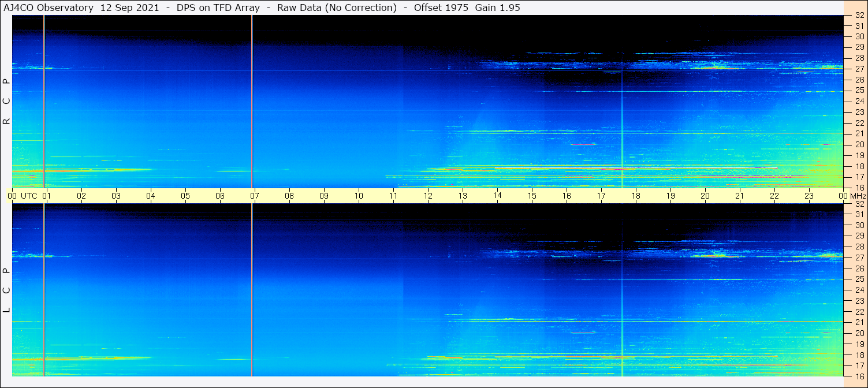Click the 19 hour tick on time axis
Screen dimensions: 868x388
tap(670, 196)
